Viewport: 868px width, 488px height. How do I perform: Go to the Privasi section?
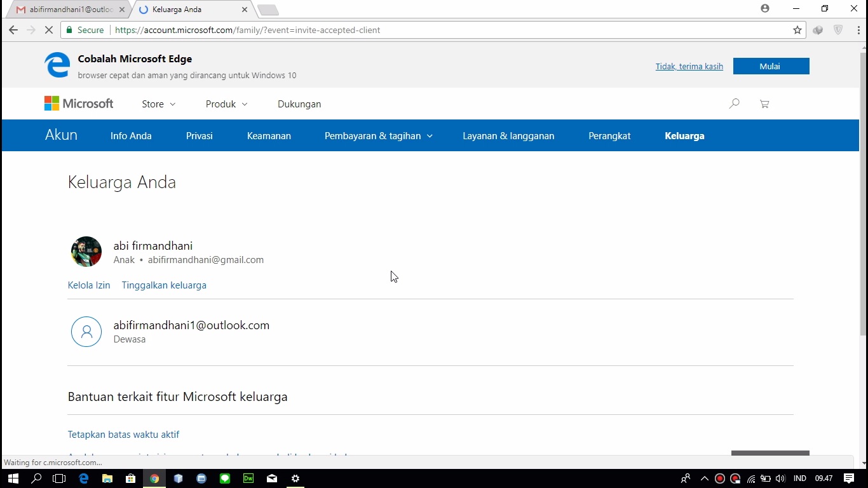[200, 135]
